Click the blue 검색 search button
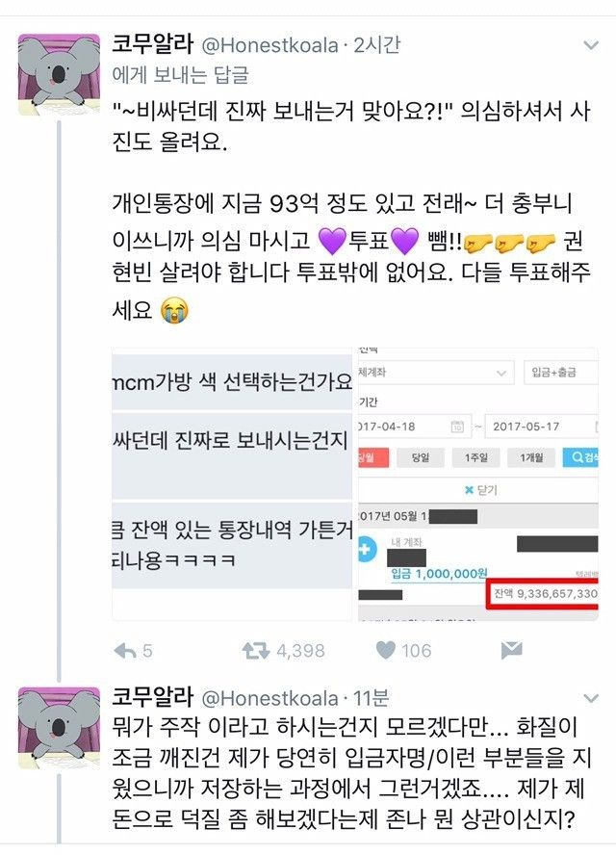The height and width of the screenshot is (855, 616). (580, 457)
